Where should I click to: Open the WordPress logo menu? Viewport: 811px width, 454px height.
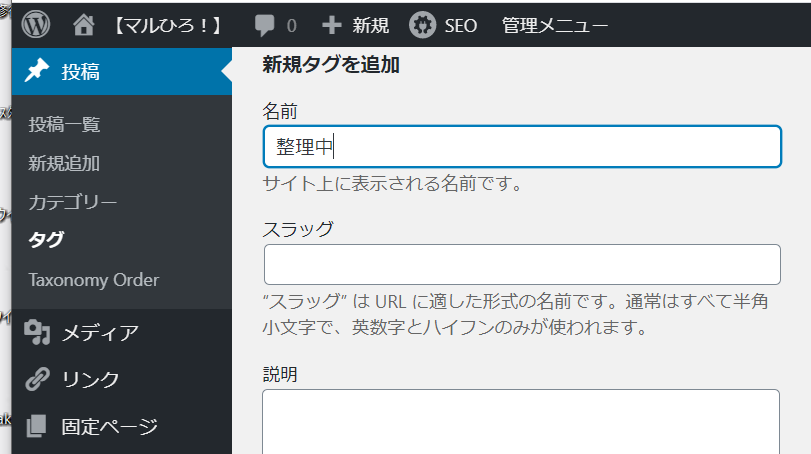[x=36, y=25]
